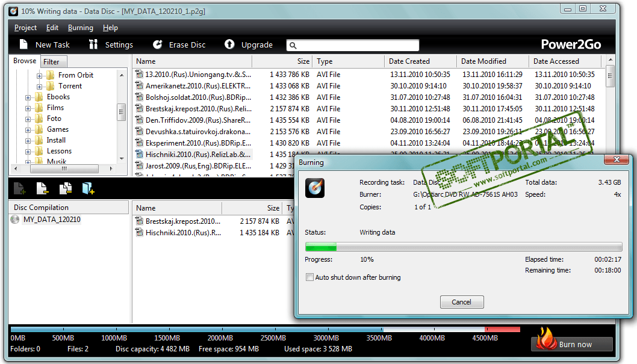Close the Burning dialog

[x=617, y=159]
